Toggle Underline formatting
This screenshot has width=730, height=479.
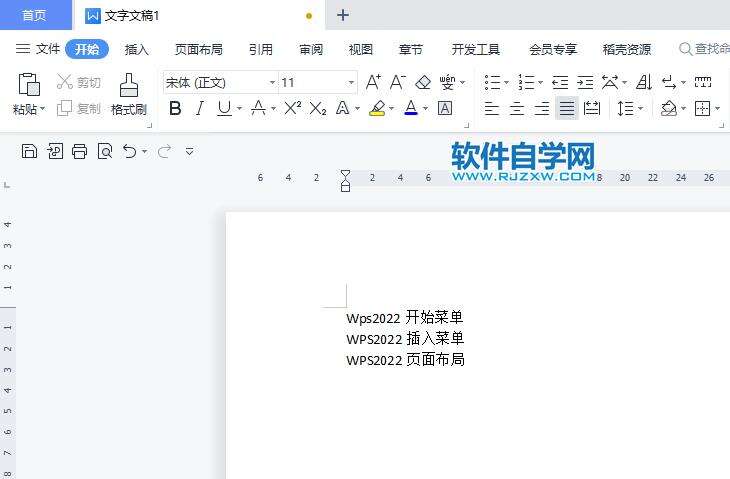coord(224,108)
